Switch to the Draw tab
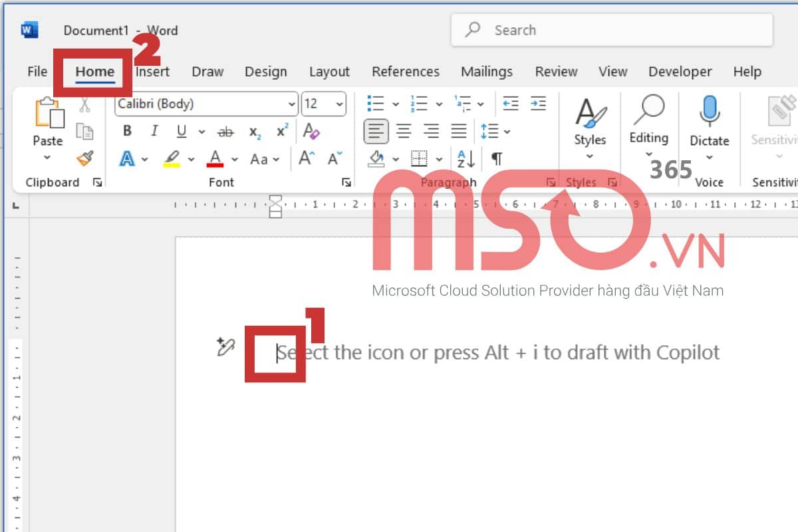 [x=207, y=72]
